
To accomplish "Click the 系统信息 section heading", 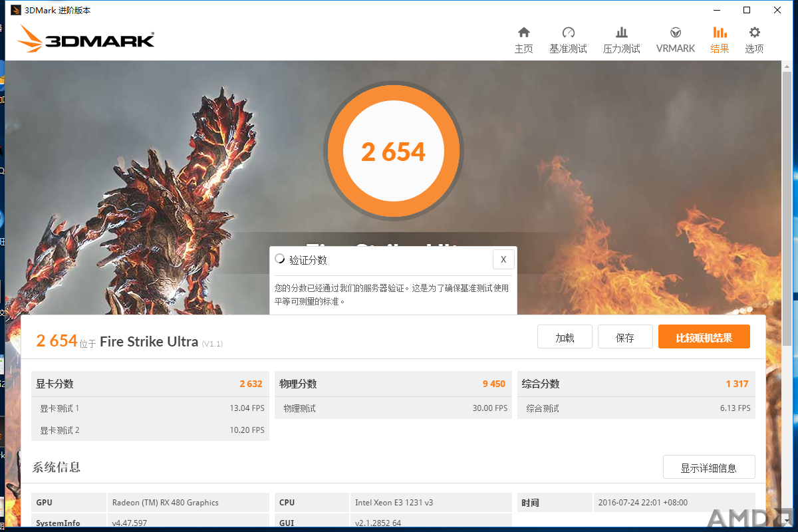I will (x=57, y=467).
